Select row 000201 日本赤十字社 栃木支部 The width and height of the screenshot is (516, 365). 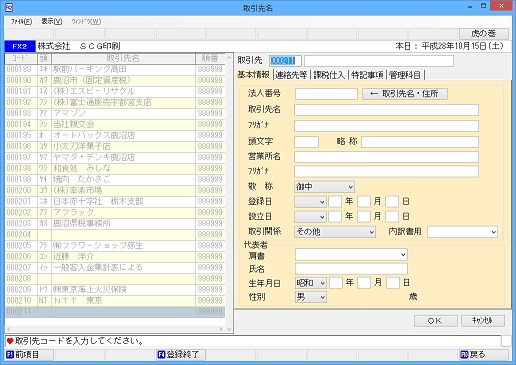tap(115, 201)
